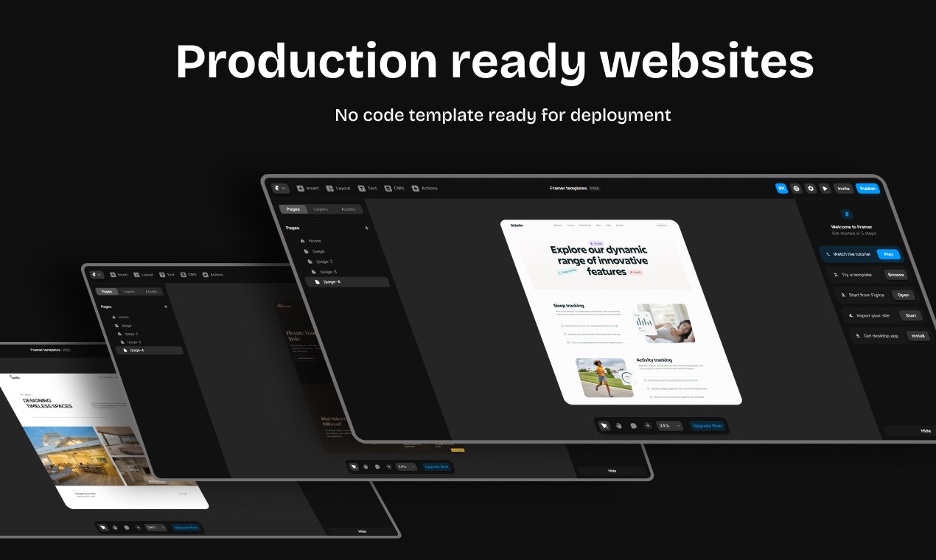This screenshot has width=936, height=560.
Task: Open 24% zoom dropdown in middle window
Action: [x=406, y=466]
